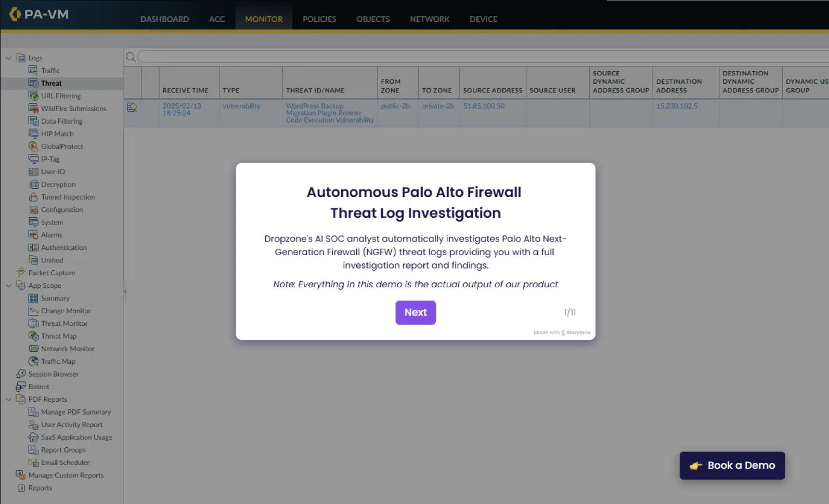Click the User-ID icon
Screen dimensions: 829x504
(x=33, y=171)
